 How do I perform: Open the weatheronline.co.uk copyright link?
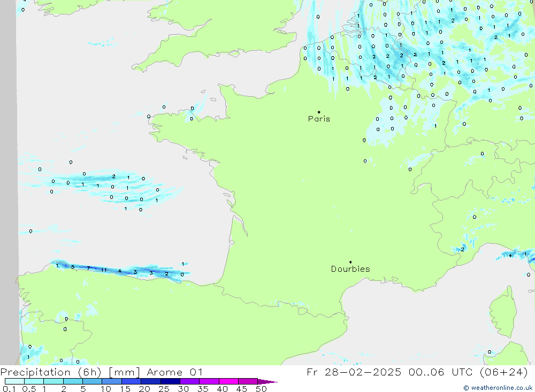(x=498, y=388)
